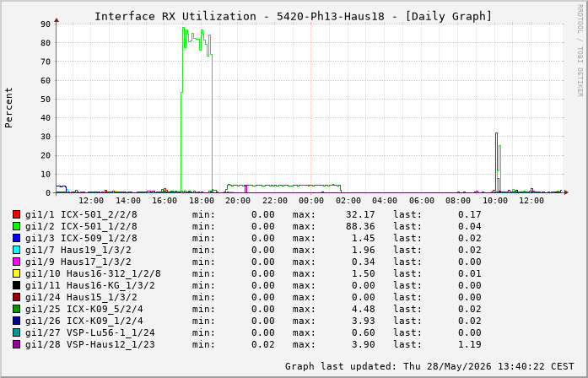Click the navy swatch for gi1/26 ICX-K09_1/2/4

[x=17, y=321]
